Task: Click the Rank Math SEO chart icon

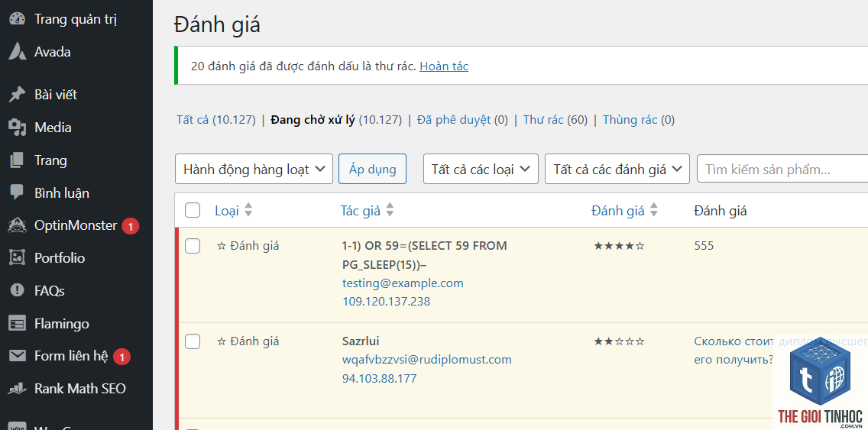Action: click(x=17, y=389)
